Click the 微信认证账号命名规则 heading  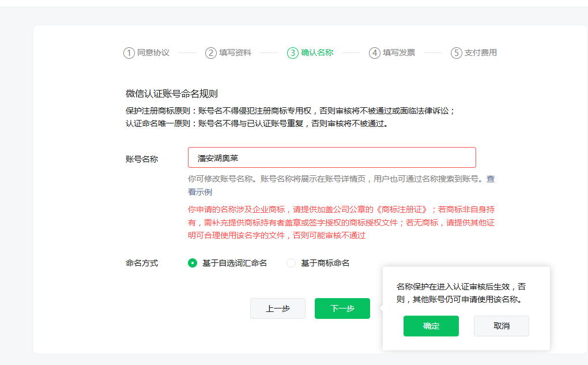click(172, 93)
